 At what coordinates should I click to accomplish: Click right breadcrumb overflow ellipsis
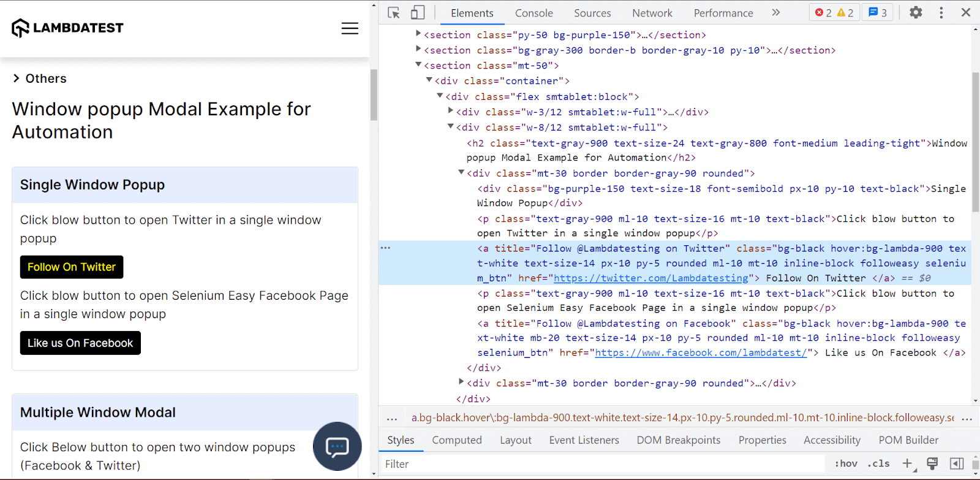click(967, 419)
